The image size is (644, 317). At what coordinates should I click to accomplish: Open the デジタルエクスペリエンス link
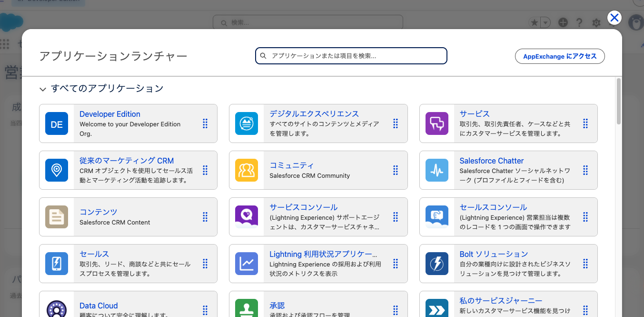314,114
